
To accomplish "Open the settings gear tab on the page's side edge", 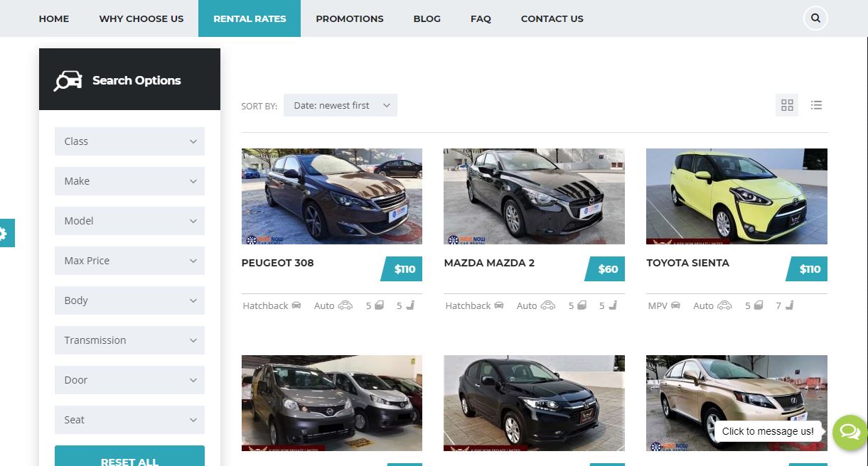I will (4, 233).
